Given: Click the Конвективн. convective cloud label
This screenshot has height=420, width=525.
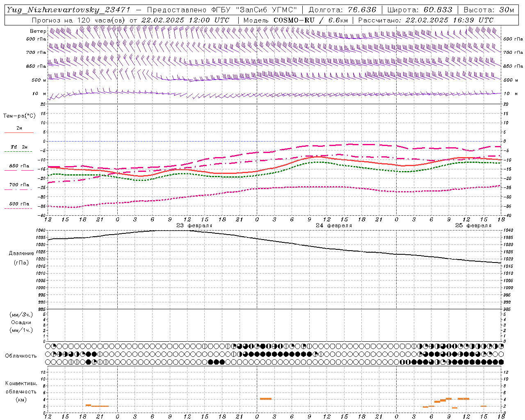Looking at the screenshot, I should (x=21, y=383).
